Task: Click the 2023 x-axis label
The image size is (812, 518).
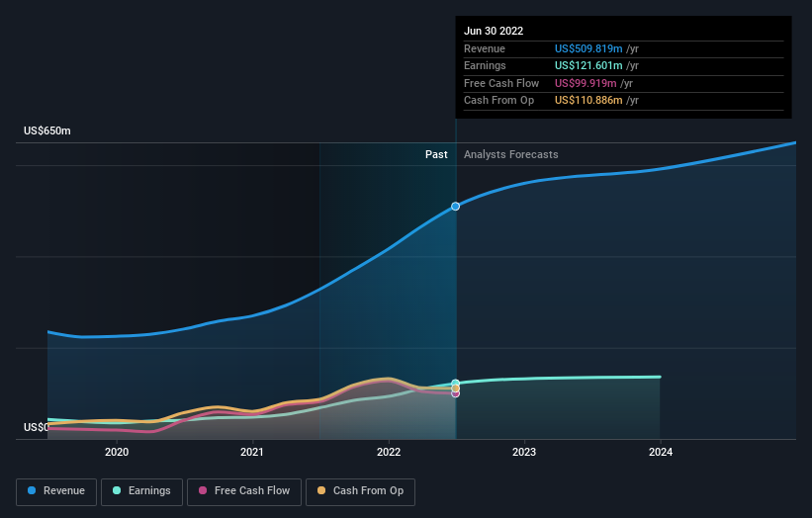Action: coord(524,452)
